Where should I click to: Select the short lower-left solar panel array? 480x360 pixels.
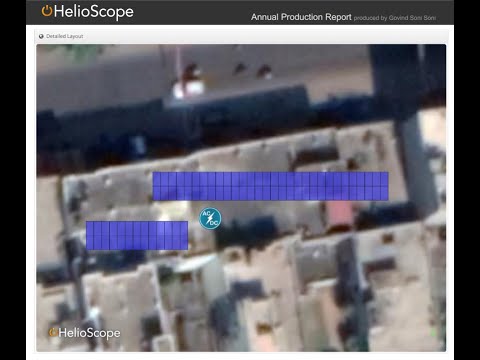coord(137,235)
